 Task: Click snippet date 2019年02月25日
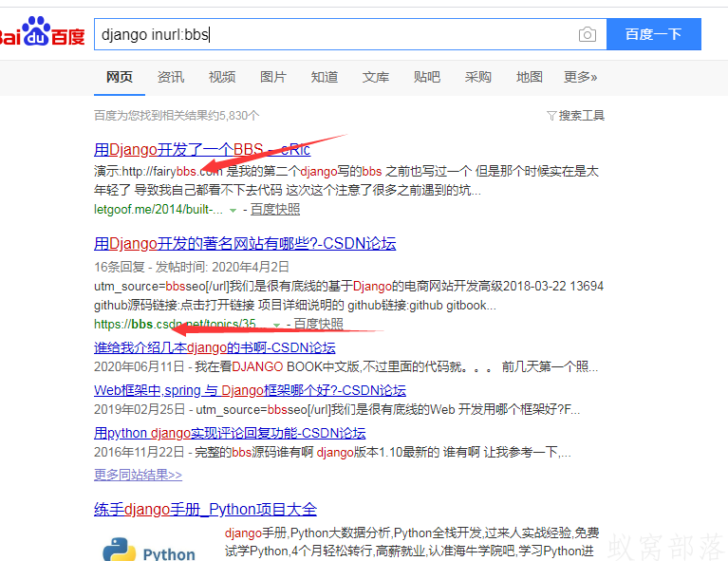click(x=139, y=410)
